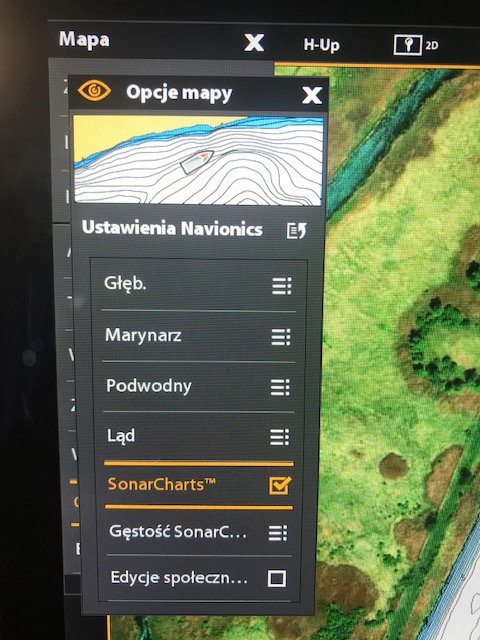Screen dimensions: 480x640
Task: Open the Gęstość SonarC... list icon
Action: pyautogui.click(x=278, y=533)
